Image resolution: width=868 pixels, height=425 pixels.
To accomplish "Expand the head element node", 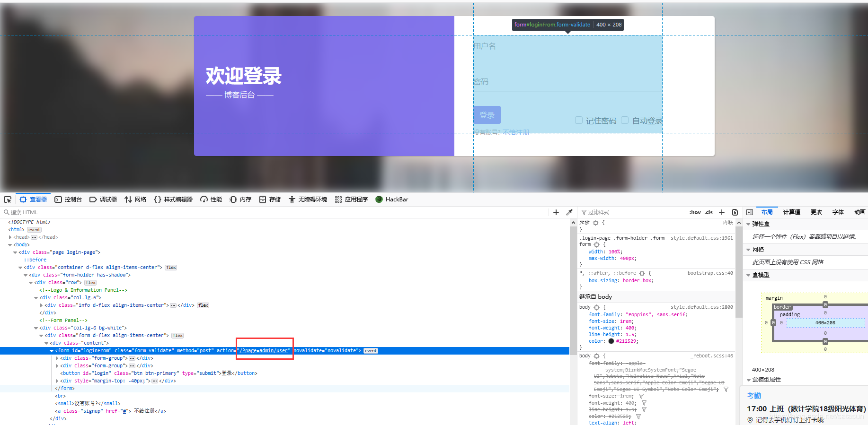I will [10, 237].
